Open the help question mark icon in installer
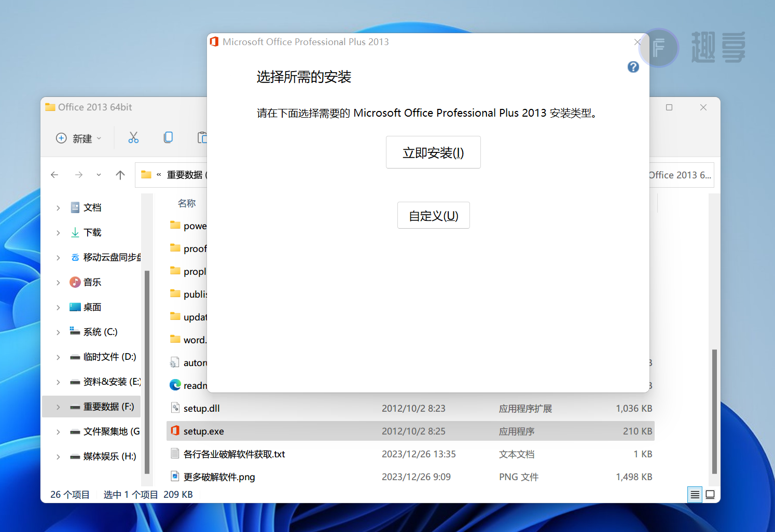Screen dimensions: 775x532 (x=633, y=67)
